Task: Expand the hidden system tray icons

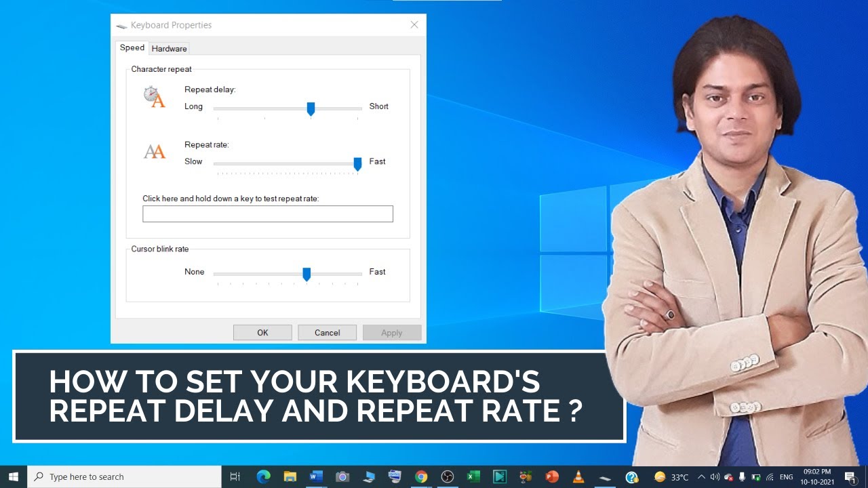Action: (701, 476)
